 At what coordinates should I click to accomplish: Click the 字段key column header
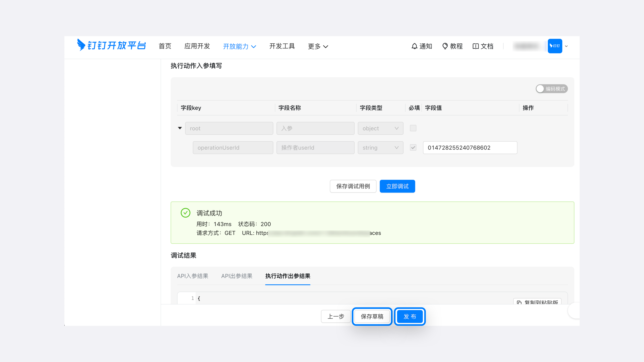click(x=191, y=108)
